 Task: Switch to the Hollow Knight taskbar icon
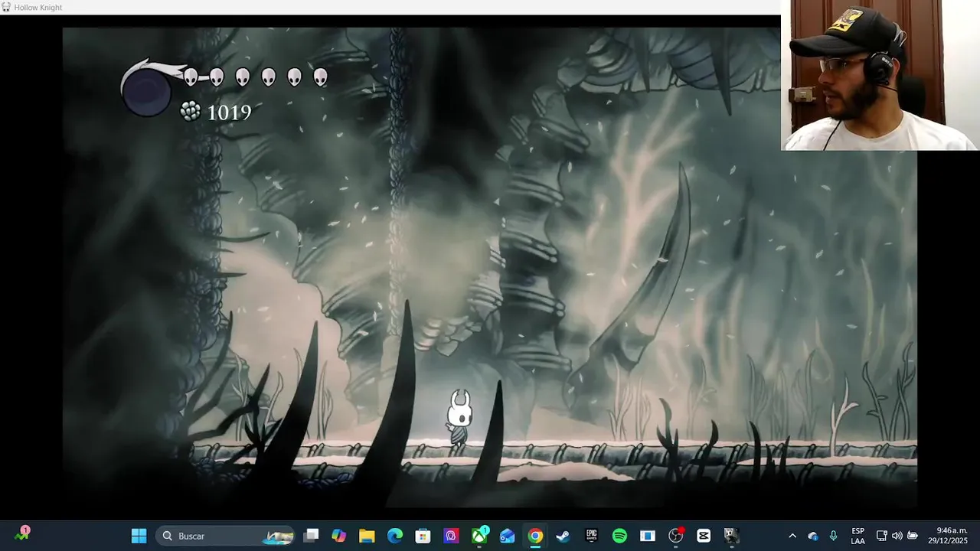point(731,536)
